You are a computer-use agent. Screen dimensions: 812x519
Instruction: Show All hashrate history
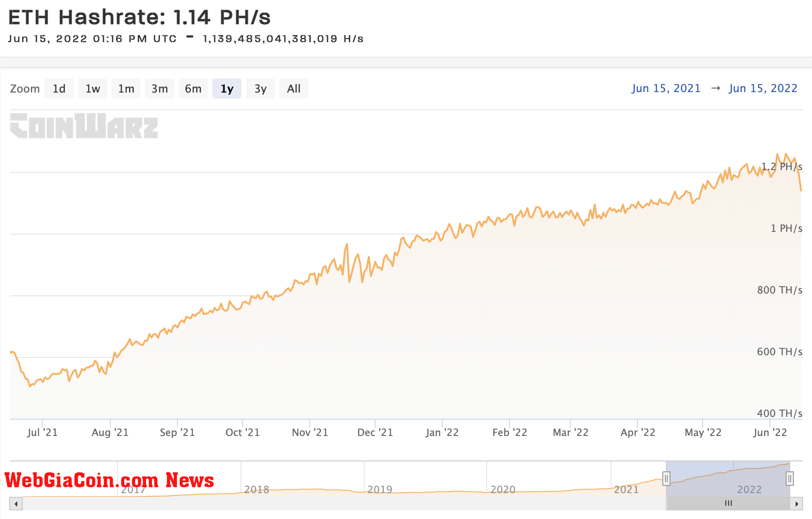[294, 88]
